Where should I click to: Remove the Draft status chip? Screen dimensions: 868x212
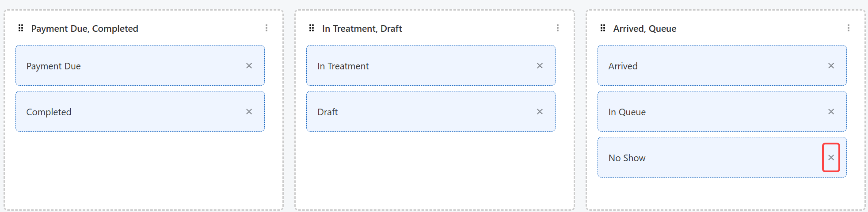click(540, 112)
